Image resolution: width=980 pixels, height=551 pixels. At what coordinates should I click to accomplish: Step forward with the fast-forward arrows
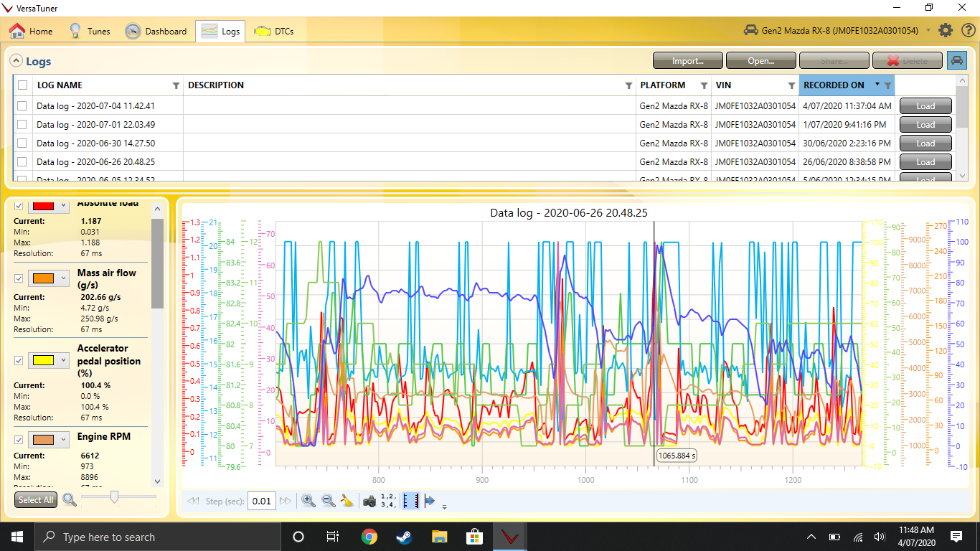[x=286, y=501]
